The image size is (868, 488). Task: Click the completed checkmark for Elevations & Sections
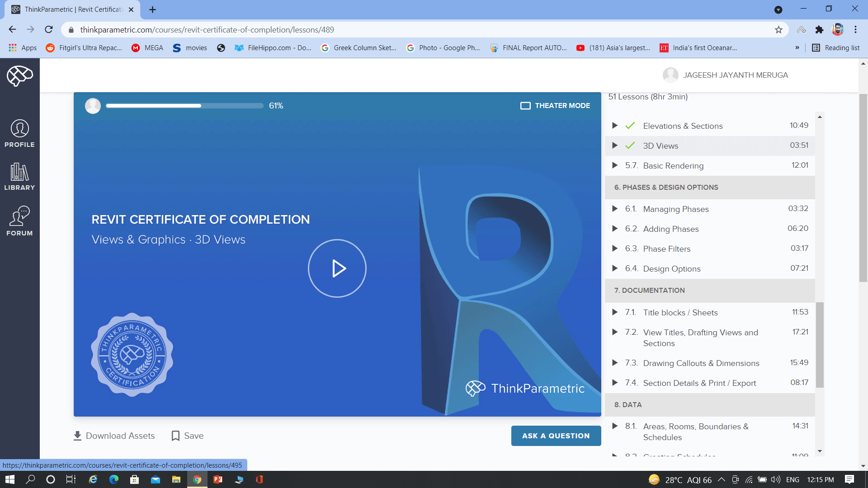(630, 126)
